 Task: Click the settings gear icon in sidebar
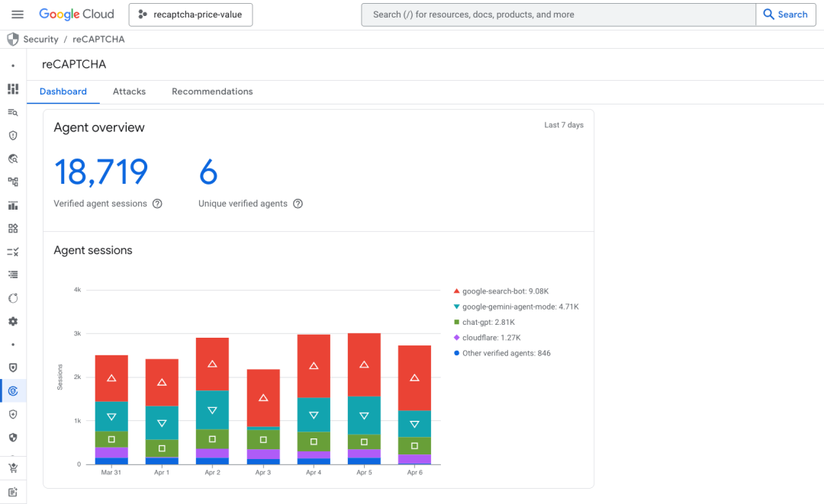click(x=13, y=322)
